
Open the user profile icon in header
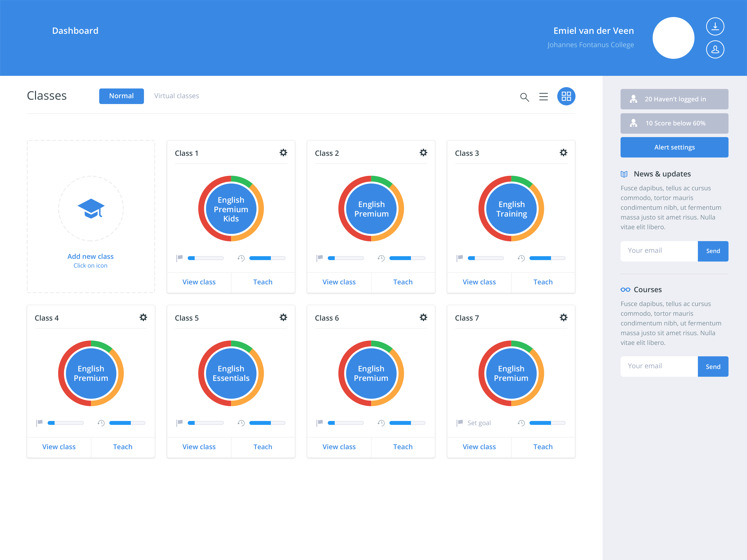click(715, 49)
